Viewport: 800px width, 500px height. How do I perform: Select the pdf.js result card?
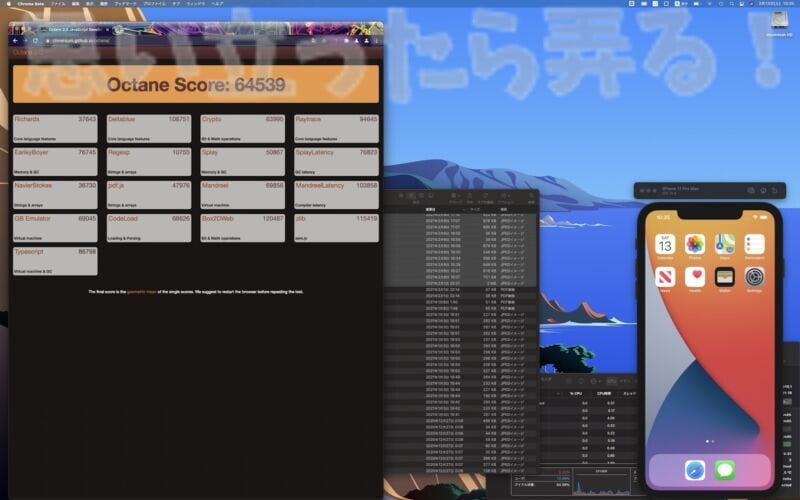pos(149,195)
